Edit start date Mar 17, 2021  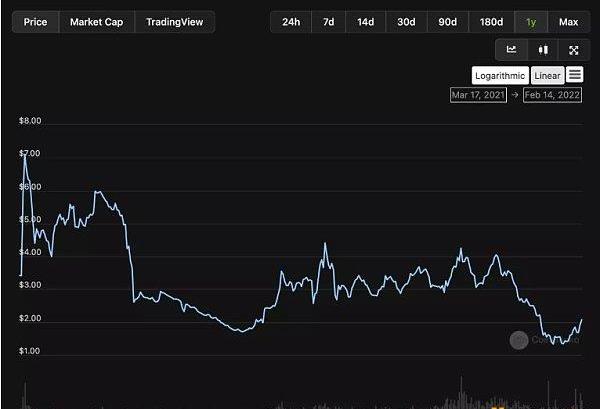pyautogui.click(x=480, y=95)
